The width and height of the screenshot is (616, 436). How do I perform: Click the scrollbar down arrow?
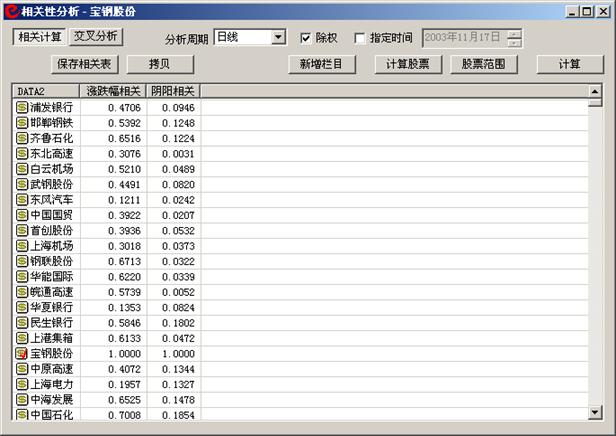click(x=595, y=412)
